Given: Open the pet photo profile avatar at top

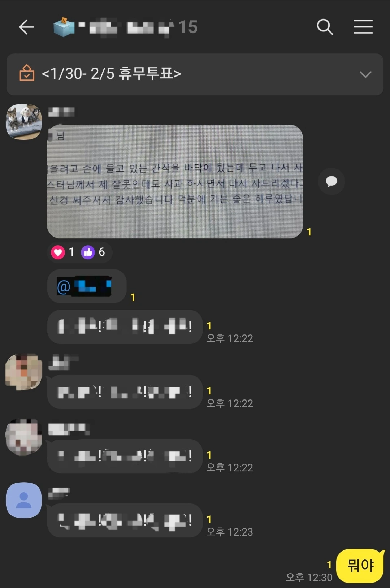Looking at the screenshot, I should click(x=24, y=122).
